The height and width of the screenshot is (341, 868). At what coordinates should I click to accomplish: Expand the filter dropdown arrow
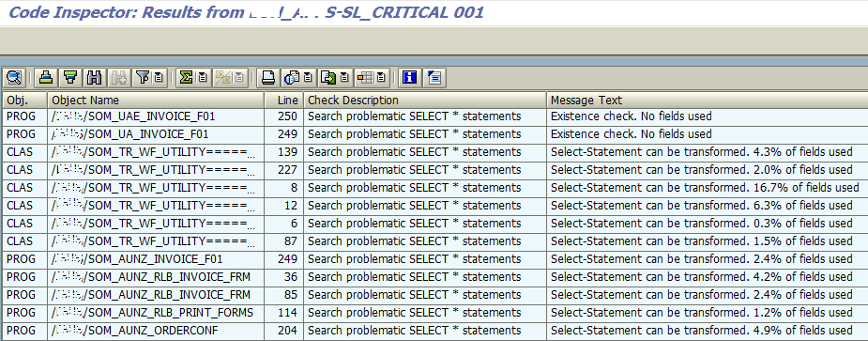[159, 78]
